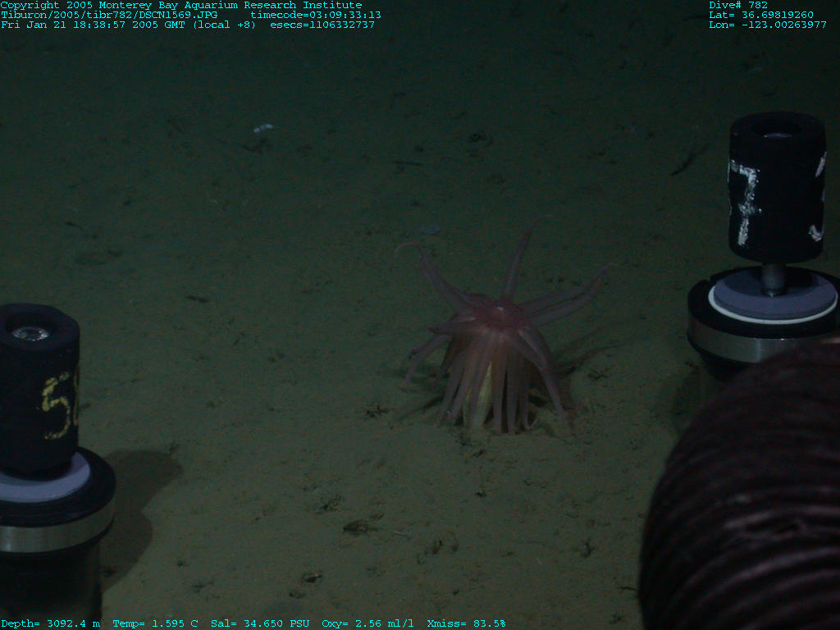
Task: Click the 'Xmiss= 83.5%' readout
Action: pos(466,623)
